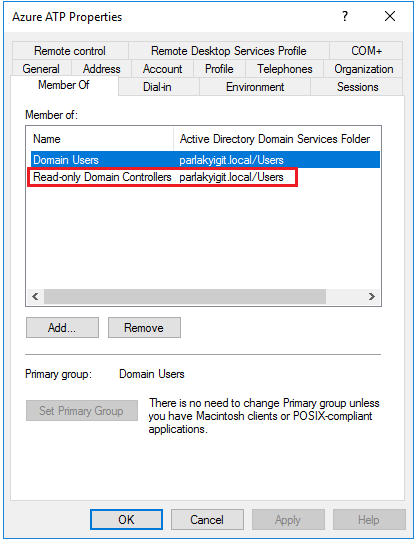Screen dimensions: 414x540
Task: Click the horizontal scrollbar thumb
Action: pyautogui.click(x=185, y=297)
